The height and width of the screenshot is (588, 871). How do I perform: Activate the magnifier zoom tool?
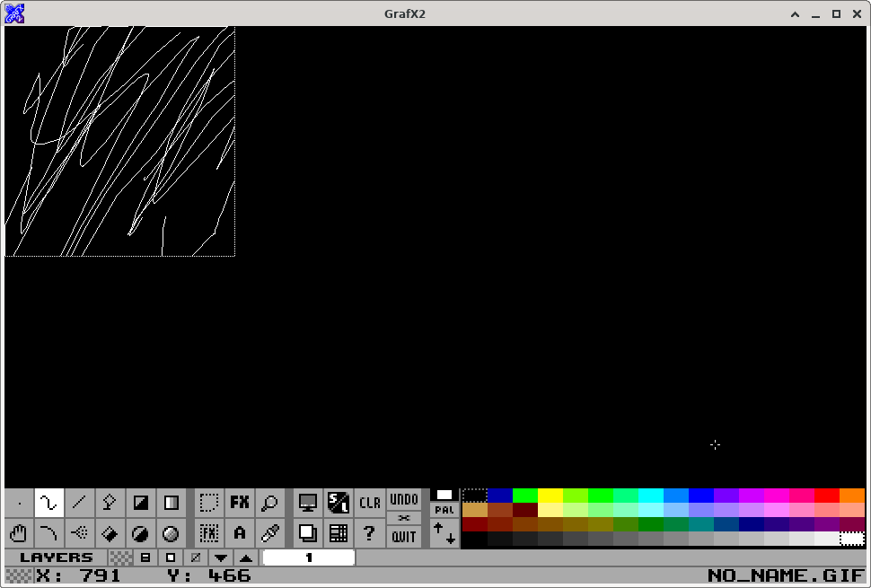269,503
